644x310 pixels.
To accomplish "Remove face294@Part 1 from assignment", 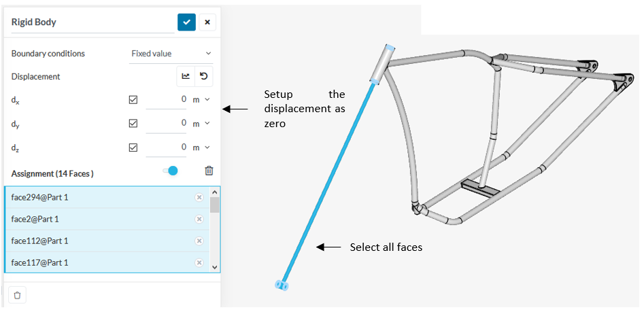I will [x=199, y=197].
